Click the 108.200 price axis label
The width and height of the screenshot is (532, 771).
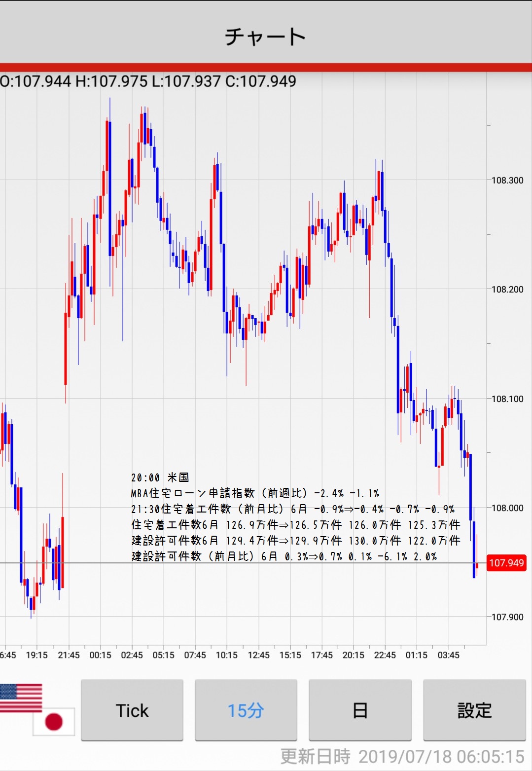(507, 290)
